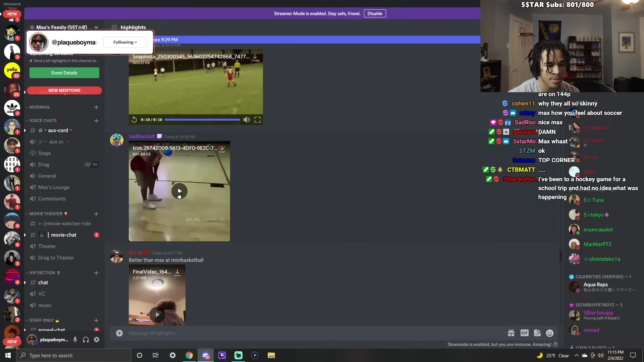
Task: Open File Explorer from the taskbar
Action: pyautogui.click(x=271, y=355)
